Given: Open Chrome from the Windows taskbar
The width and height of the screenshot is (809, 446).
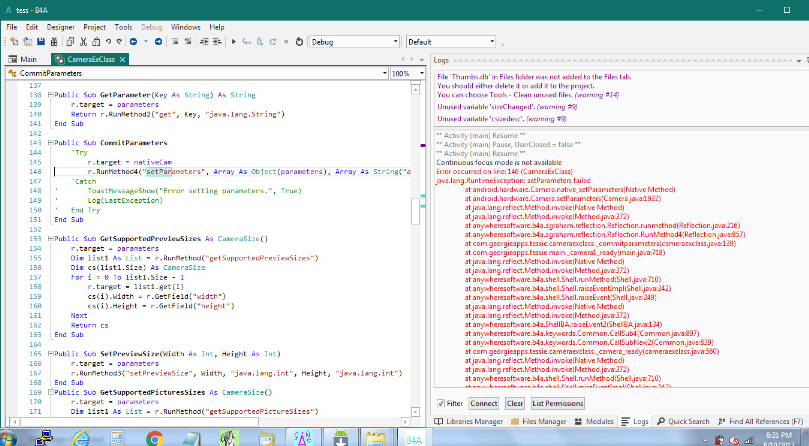Looking at the screenshot, I should coord(154,437).
